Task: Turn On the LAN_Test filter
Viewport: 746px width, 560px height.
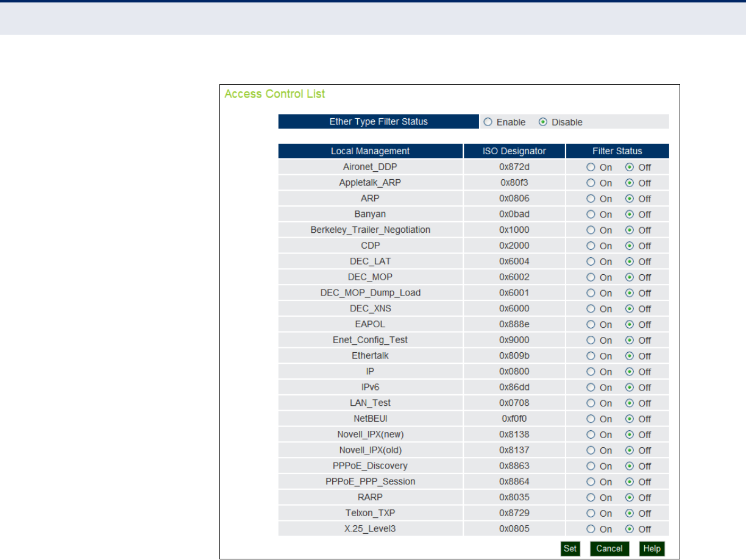Action: [591, 403]
